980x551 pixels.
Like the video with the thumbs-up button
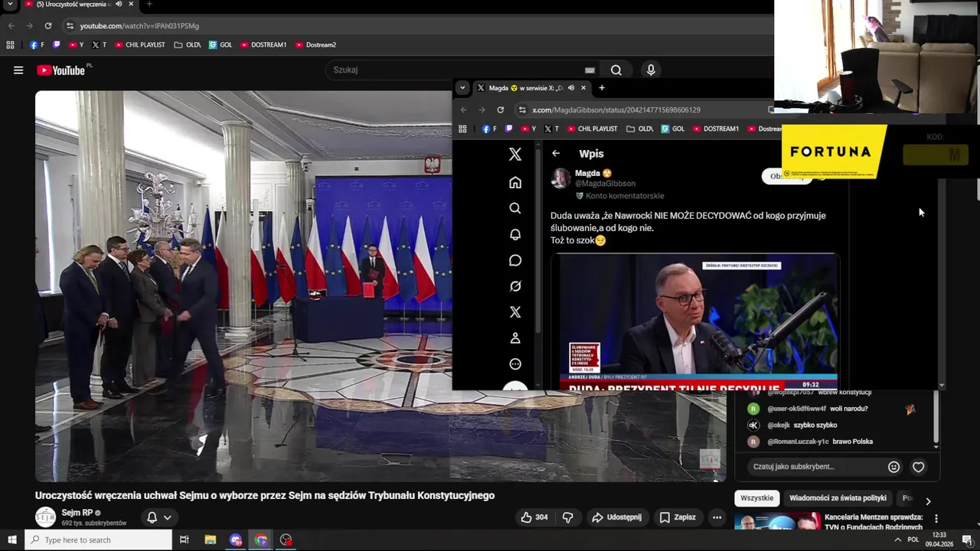point(534,517)
